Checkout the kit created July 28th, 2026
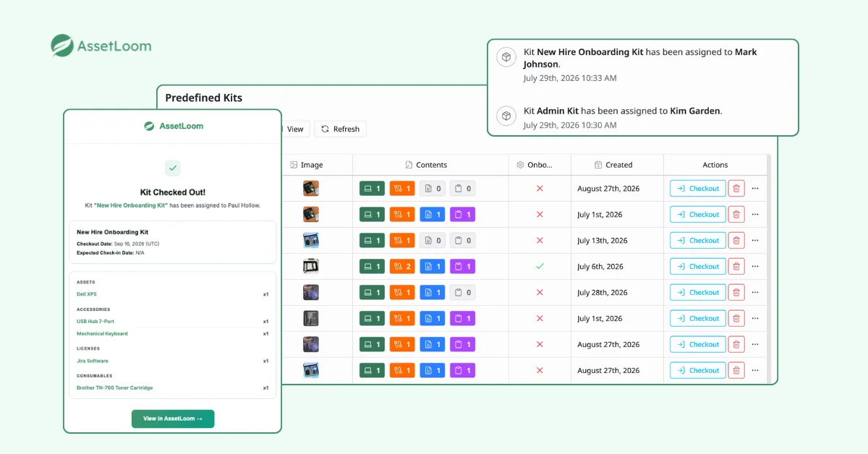868x454 pixels. click(697, 292)
